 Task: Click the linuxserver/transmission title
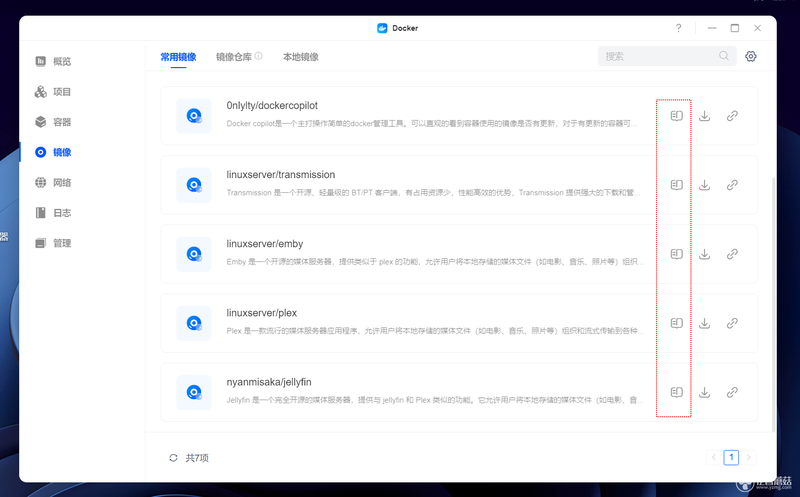coord(281,175)
